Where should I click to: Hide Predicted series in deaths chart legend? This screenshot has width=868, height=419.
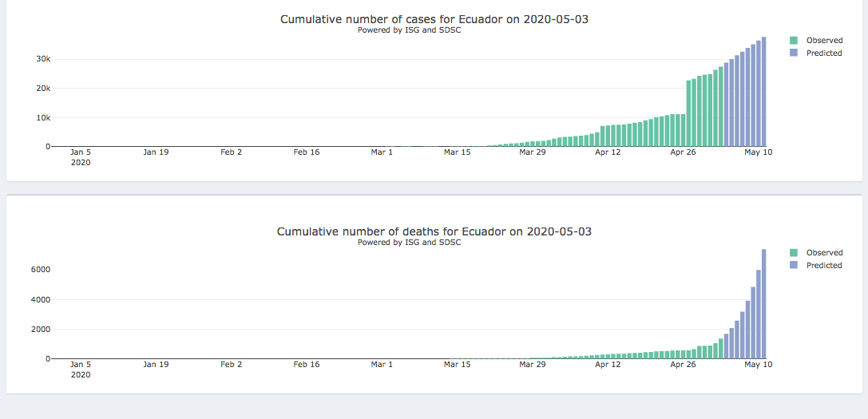point(823,266)
